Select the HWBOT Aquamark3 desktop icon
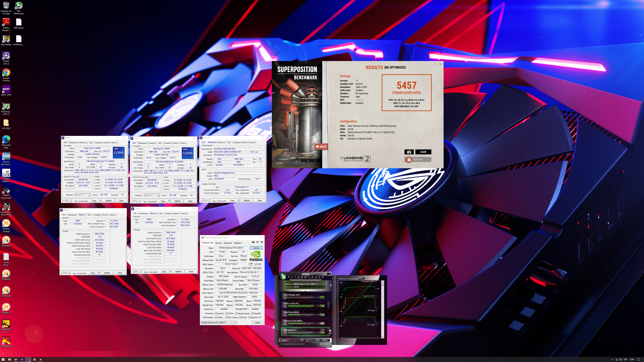This screenshot has height=362, width=644. (x=6, y=193)
